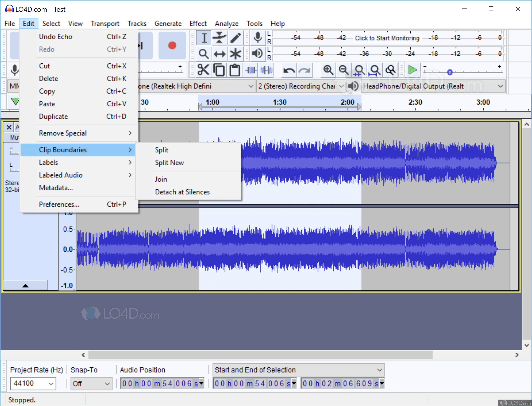Click the Fit selection to width icon
The width and height of the screenshot is (532, 406).
(359, 70)
